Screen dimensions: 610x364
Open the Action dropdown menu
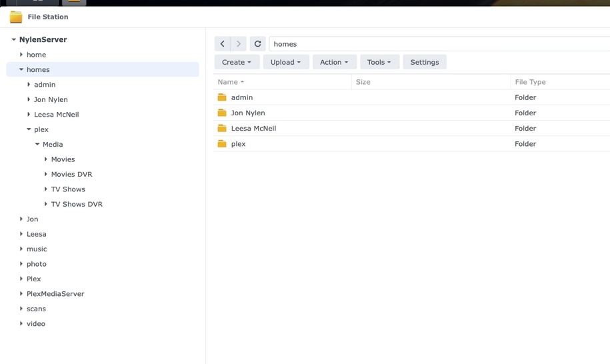point(334,62)
